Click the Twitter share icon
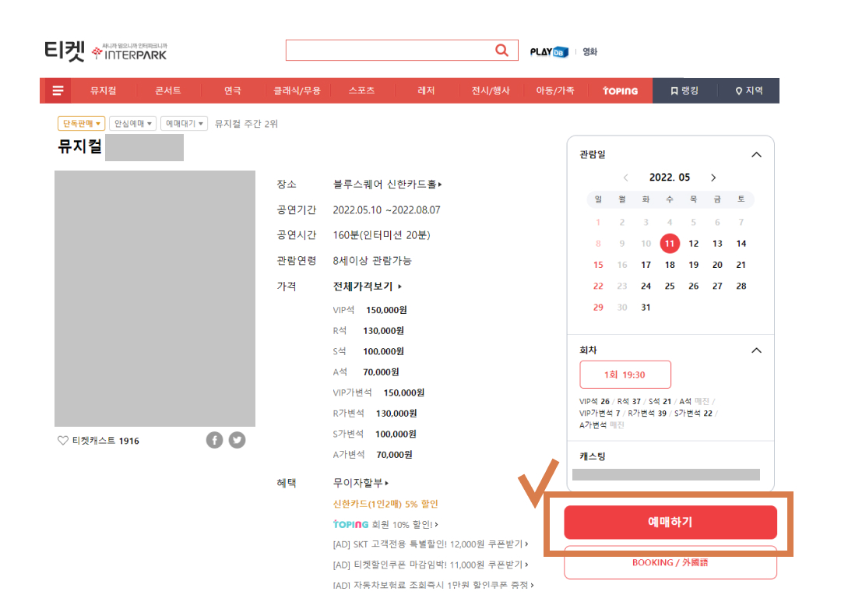The height and width of the screenshot is (616, 841). tap(238, 439)
